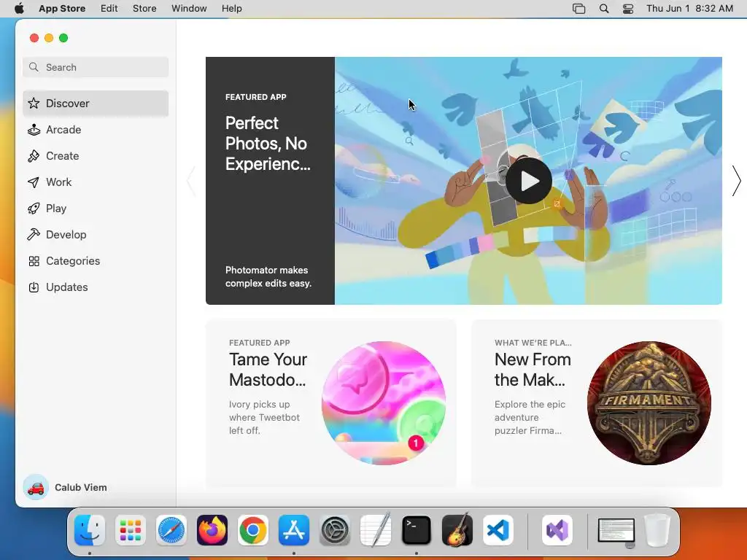The image size is (747, 560).
Task: Open New From the Makers card title
Action: 533,370
